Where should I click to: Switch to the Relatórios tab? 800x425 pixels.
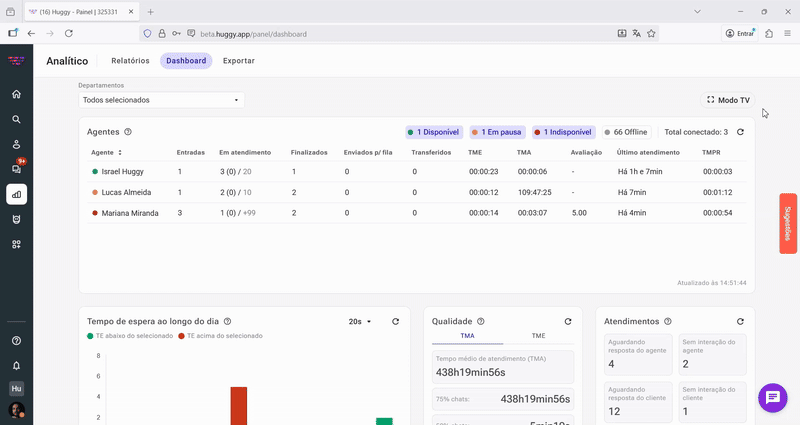[130, 61]
